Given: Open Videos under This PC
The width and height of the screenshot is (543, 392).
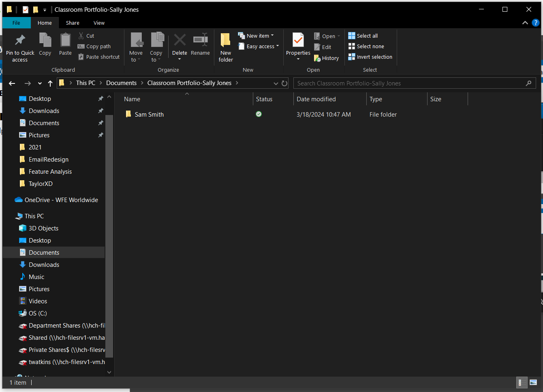Looking at the screenshot, I should coord(38,301).
